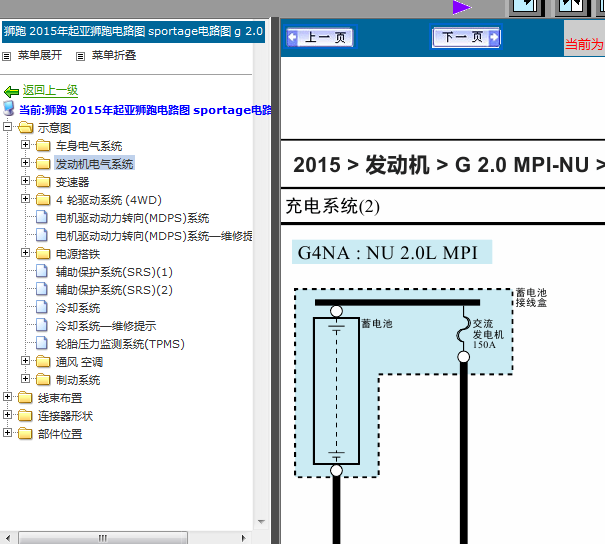The image size is (605, 544).
Task: Click the 蓄电池 battery label in diagram
Action: pos(377,324)
